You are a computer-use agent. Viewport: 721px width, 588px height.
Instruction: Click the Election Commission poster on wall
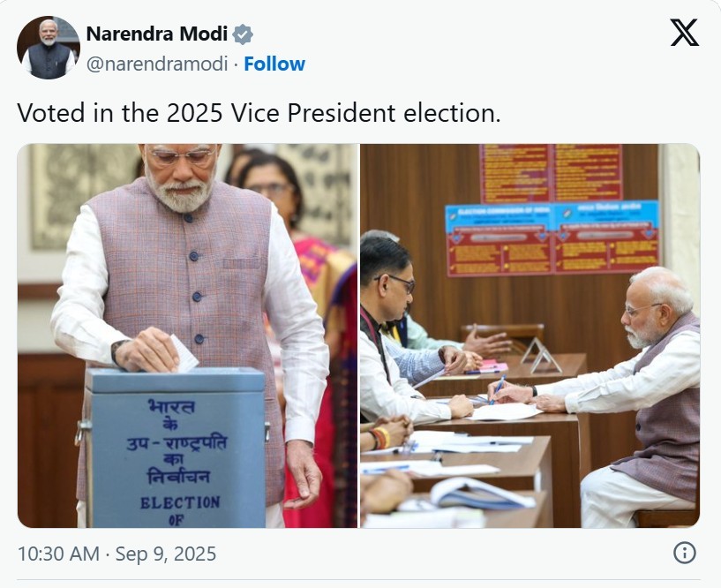coord(552,237)
